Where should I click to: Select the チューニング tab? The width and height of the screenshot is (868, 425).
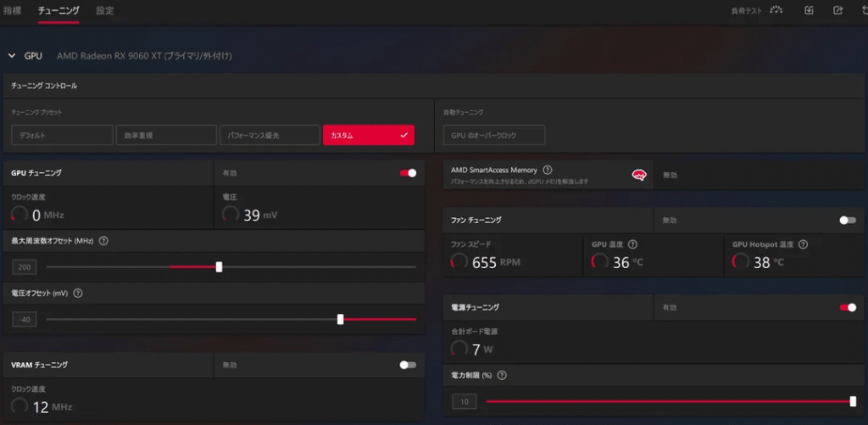(58, 10)
